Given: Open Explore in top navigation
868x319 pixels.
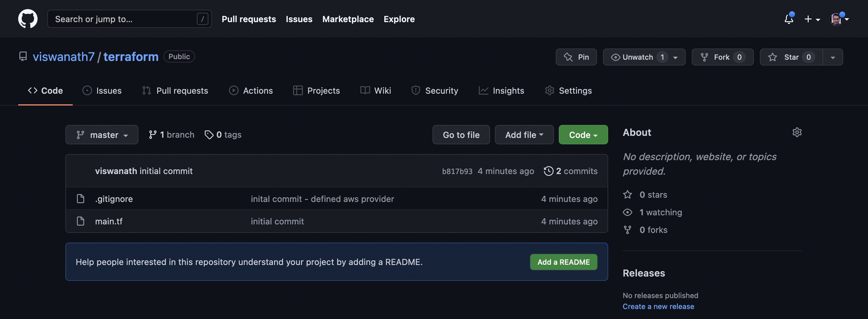Looking at the screenshot, I should 399,19.
